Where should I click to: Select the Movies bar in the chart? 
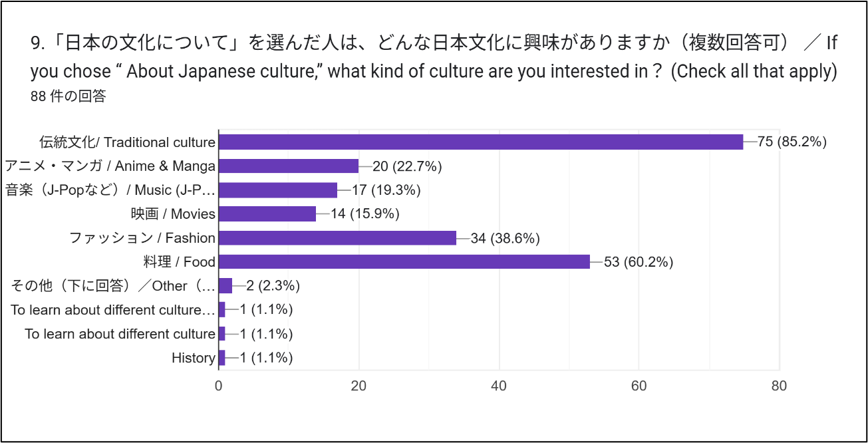(267, 214)
